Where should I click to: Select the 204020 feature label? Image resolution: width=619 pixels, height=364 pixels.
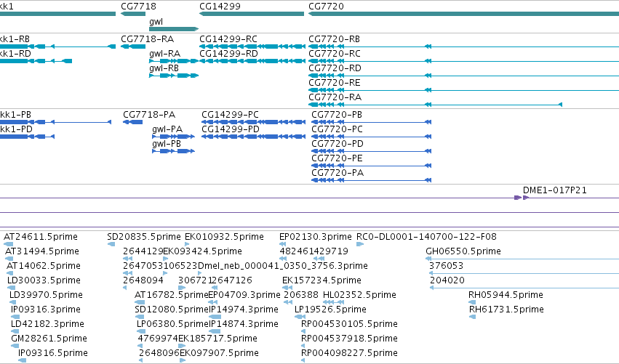(447, 280)
